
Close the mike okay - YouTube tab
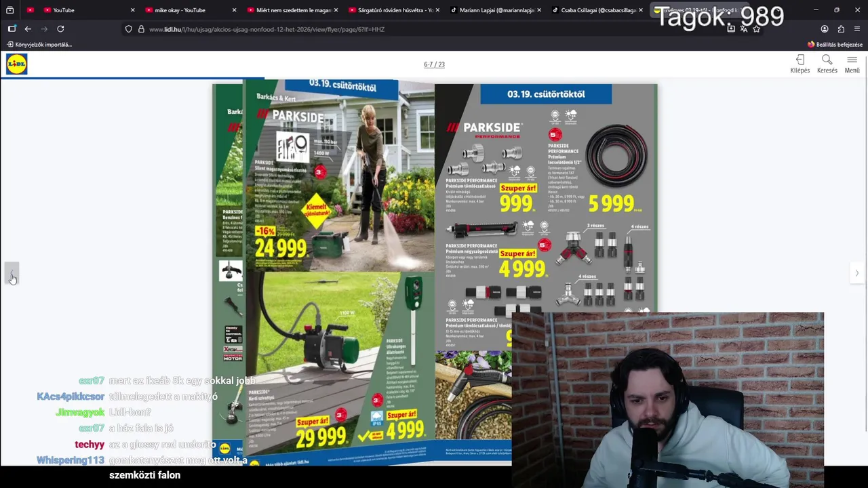[x=234, y=10]
